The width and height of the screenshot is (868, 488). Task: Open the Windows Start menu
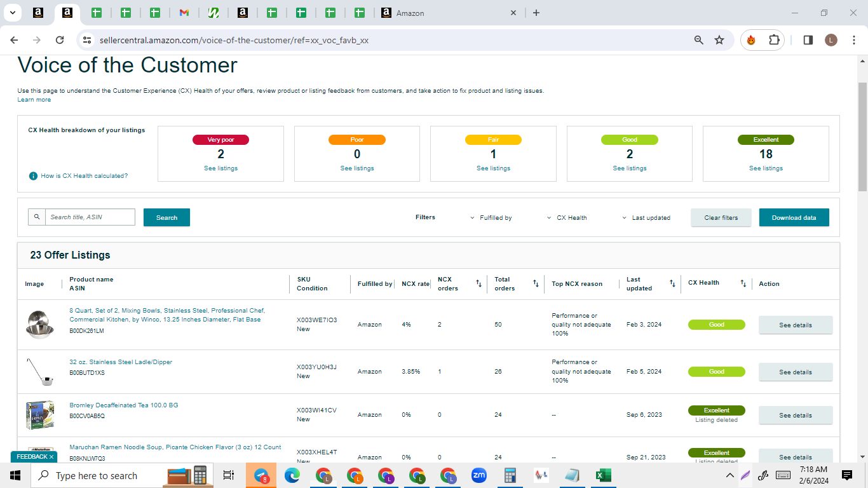pyautogui.click(x=15, y=475)
